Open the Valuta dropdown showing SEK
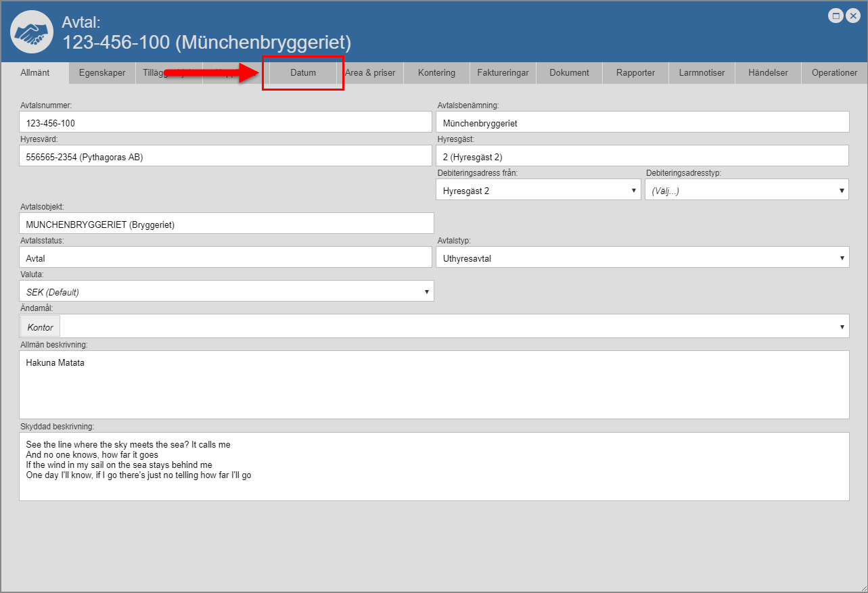Viewport: 868px width, 593px height. (x=226, y=291)
